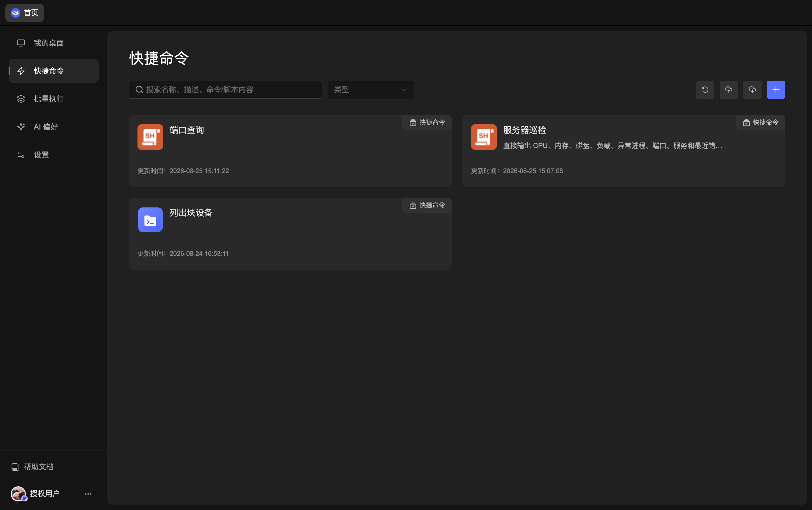Image resolution: width=812 pixels, height=510 pixels.
Task: Click the three-dot menu beside 授权用户
Action: (88, 494)
